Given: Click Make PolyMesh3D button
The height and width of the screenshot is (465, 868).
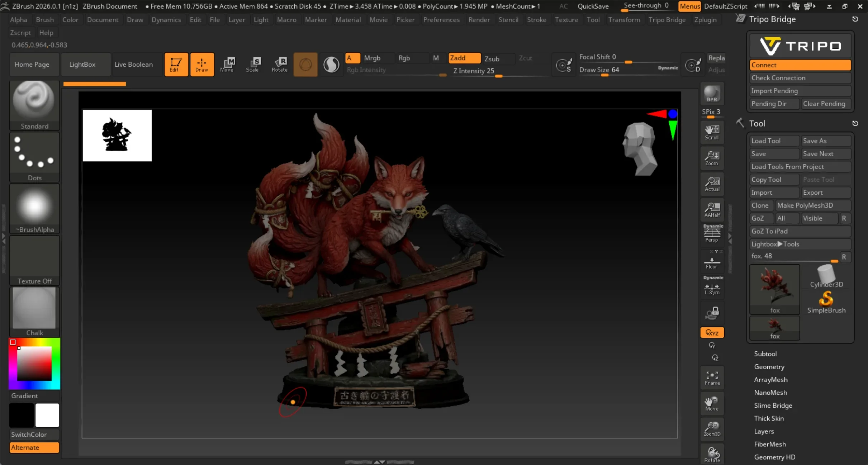Looking at the screenshot, I should click(813, 205).
